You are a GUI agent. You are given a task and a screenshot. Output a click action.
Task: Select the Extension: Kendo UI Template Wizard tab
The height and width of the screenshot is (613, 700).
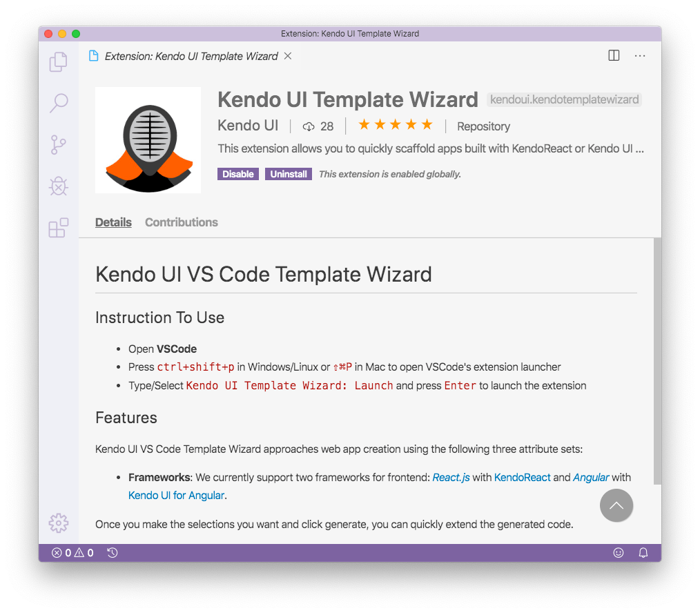(191, 56)
